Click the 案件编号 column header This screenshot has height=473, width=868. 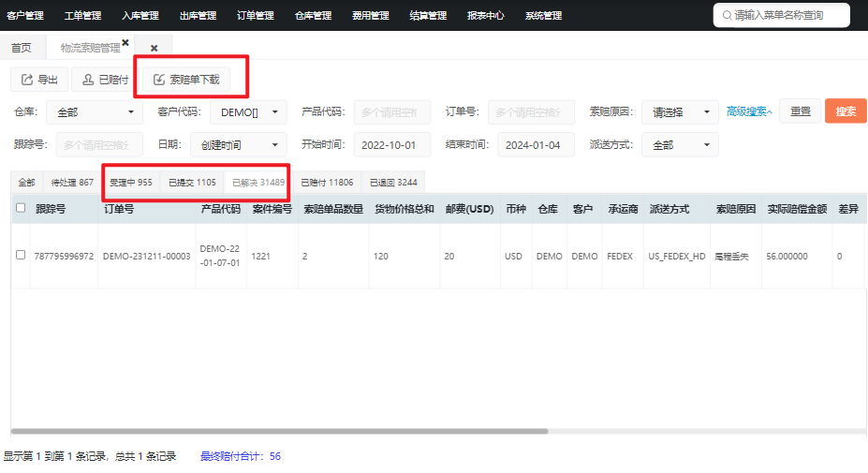point(272,210)
